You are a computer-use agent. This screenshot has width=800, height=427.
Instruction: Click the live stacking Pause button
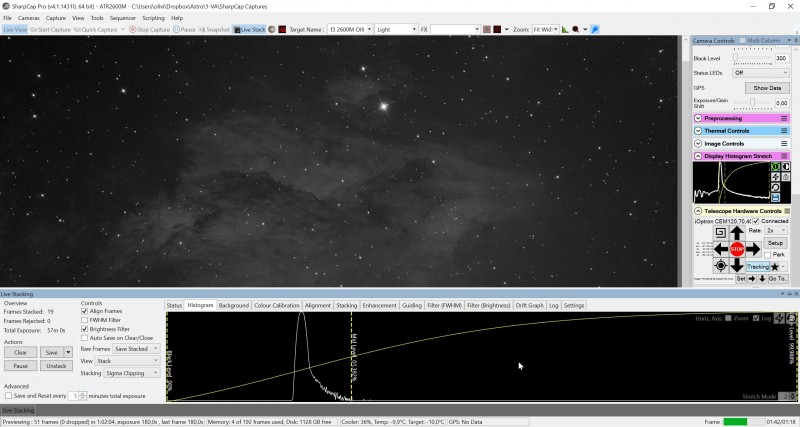[20, 366]
